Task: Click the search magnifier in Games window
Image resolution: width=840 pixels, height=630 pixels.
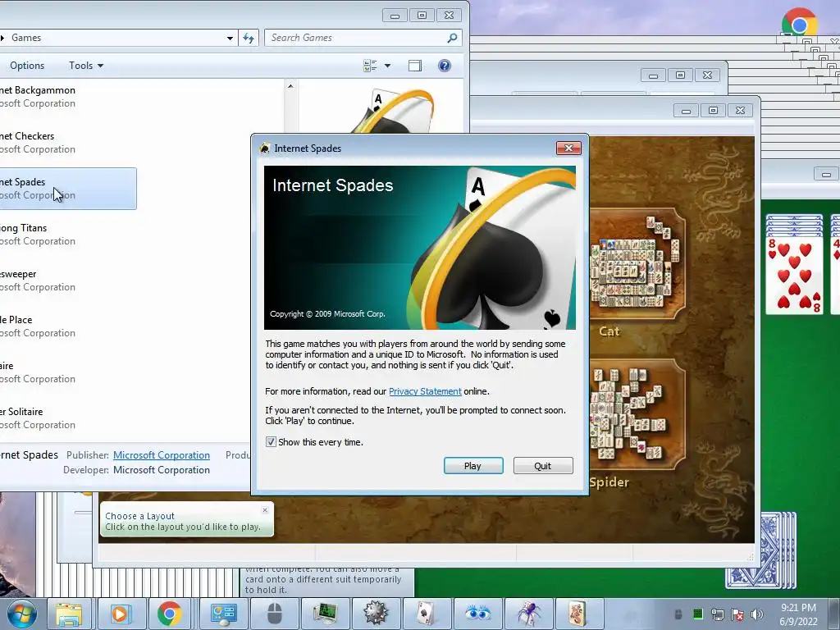Action: 452,38
